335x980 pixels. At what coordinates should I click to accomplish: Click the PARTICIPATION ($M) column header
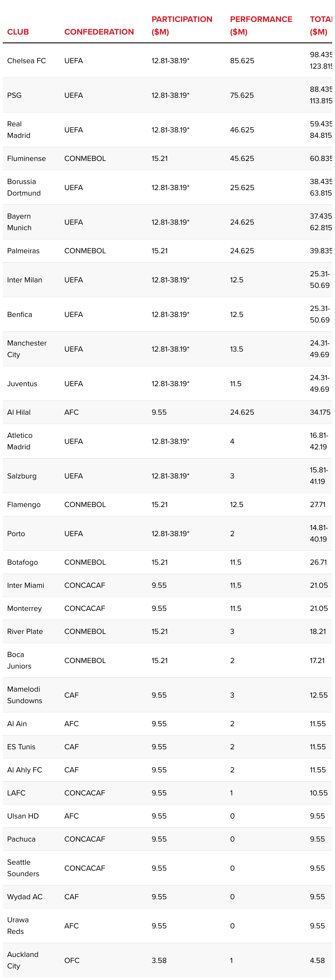[x=182, y=26]
